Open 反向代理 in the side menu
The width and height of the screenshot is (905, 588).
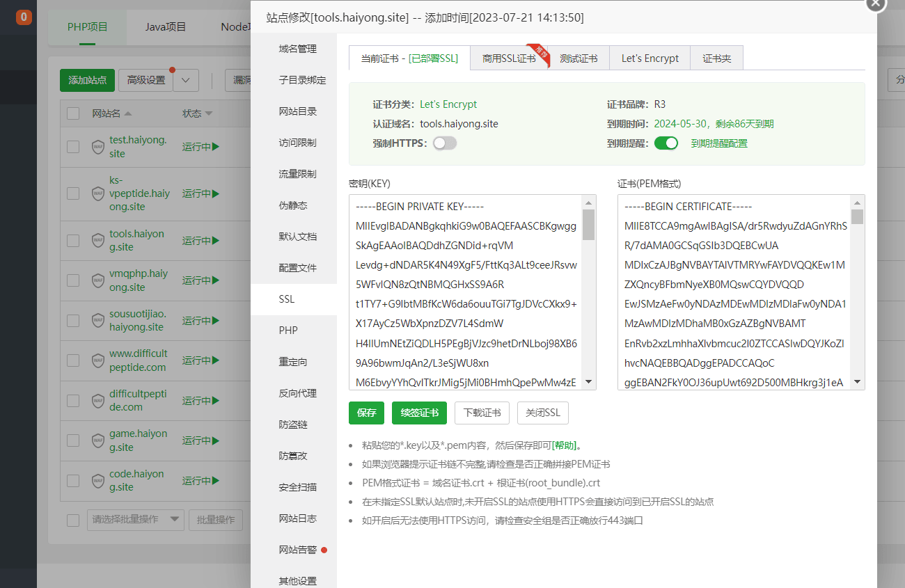(297, 393)
